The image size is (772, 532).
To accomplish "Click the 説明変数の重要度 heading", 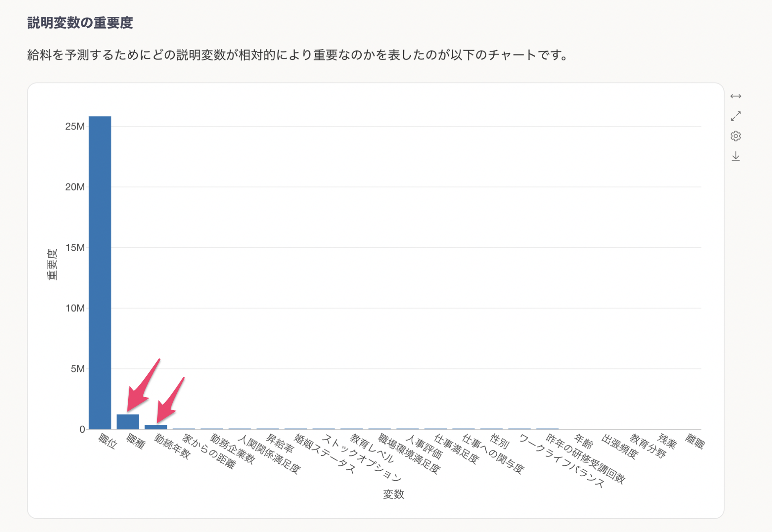I will pyautogui.click(x=80, y=23).
